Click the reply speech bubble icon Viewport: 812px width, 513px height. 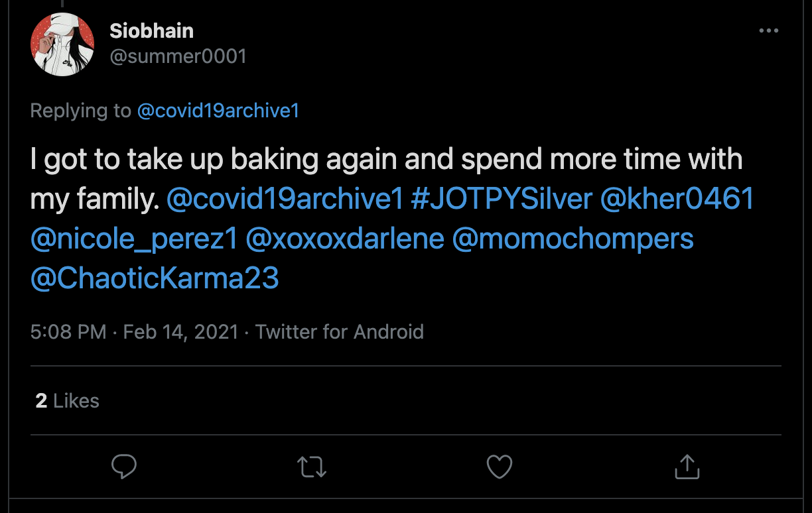124,467
